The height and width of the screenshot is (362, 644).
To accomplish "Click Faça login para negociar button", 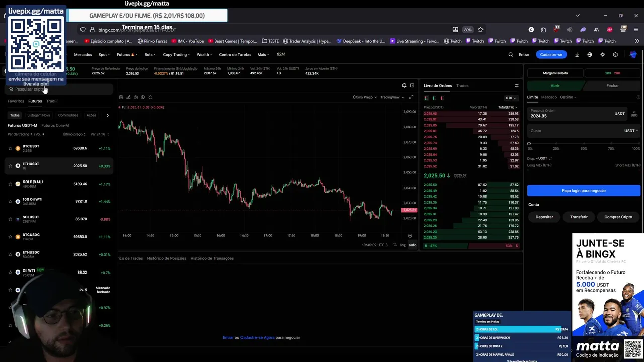I will (x=584, y=191).
